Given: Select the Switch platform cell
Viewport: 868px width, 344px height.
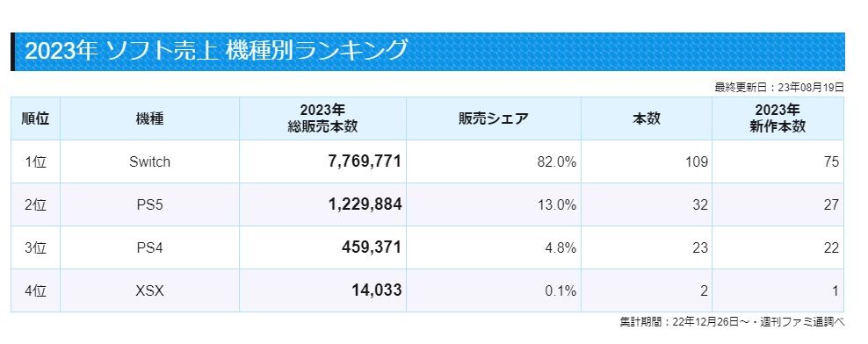Looking at the screenshot, I should [x=149, y=161].
